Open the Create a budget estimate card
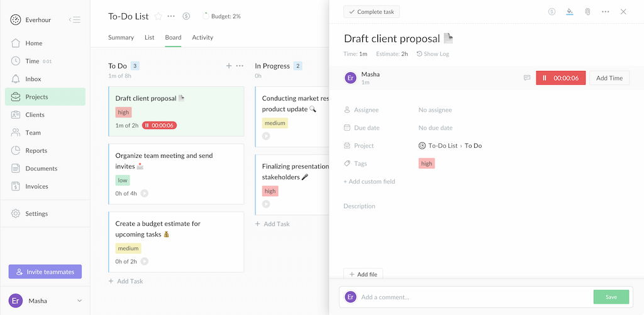Viewport: 644px width, 315px height. point(176,242)
